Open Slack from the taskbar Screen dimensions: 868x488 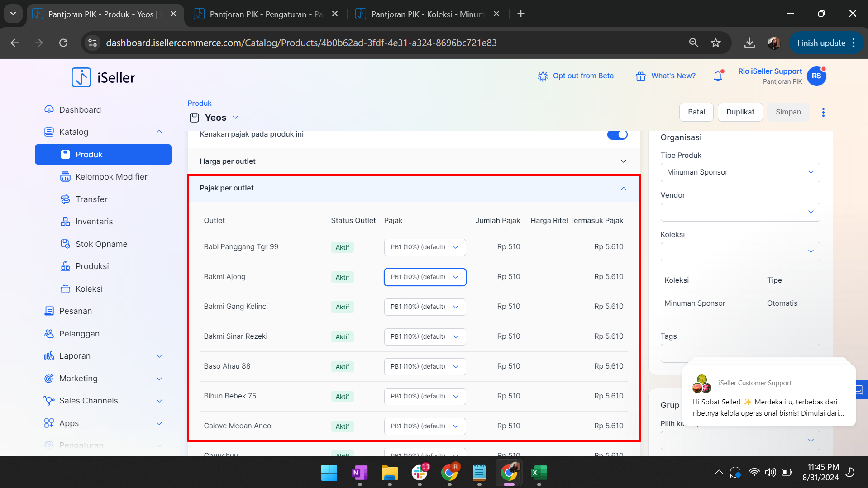coord(420,473)
